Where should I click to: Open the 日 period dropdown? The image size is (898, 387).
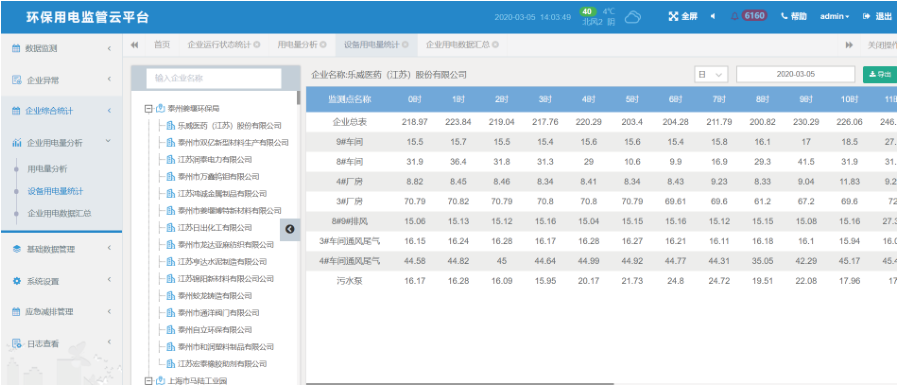(711, 74)
